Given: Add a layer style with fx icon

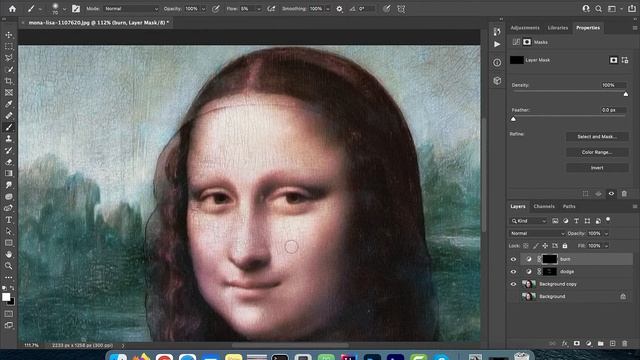Looking at the screenshot, I should coord(565,344).
